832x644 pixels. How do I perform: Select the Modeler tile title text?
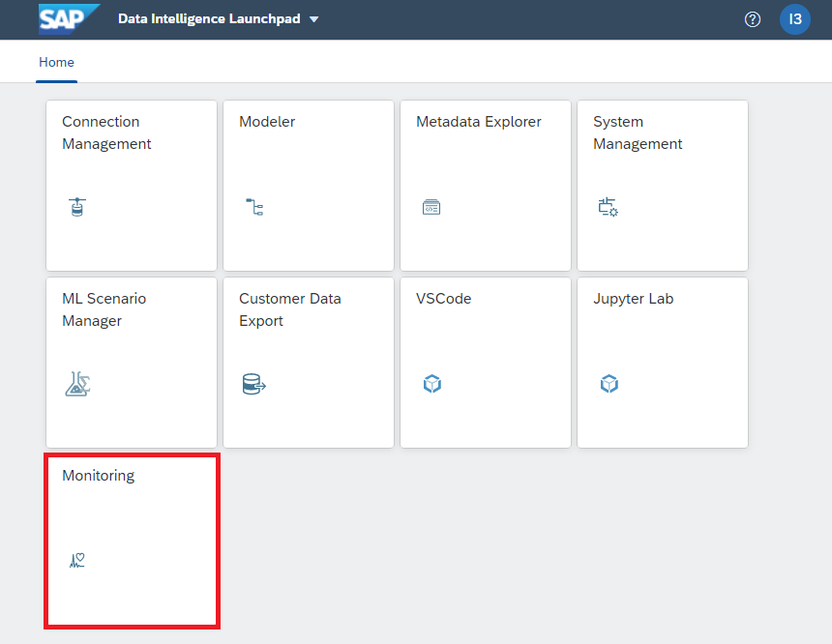(267, 122)
